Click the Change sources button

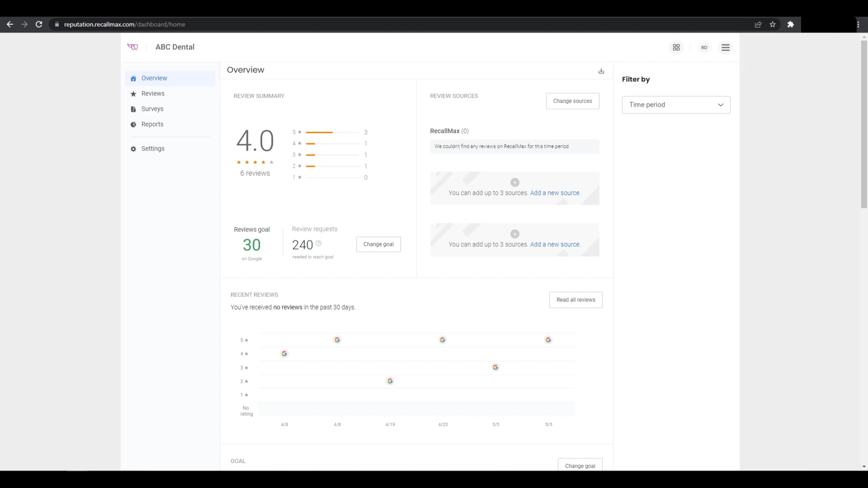click(x=572, y=101)
